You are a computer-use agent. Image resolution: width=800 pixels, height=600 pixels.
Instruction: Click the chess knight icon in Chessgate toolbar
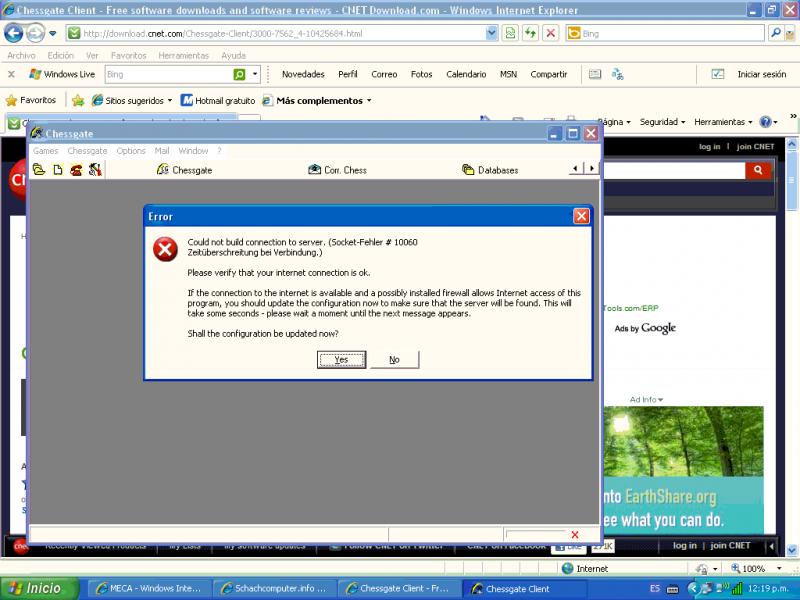95,169
